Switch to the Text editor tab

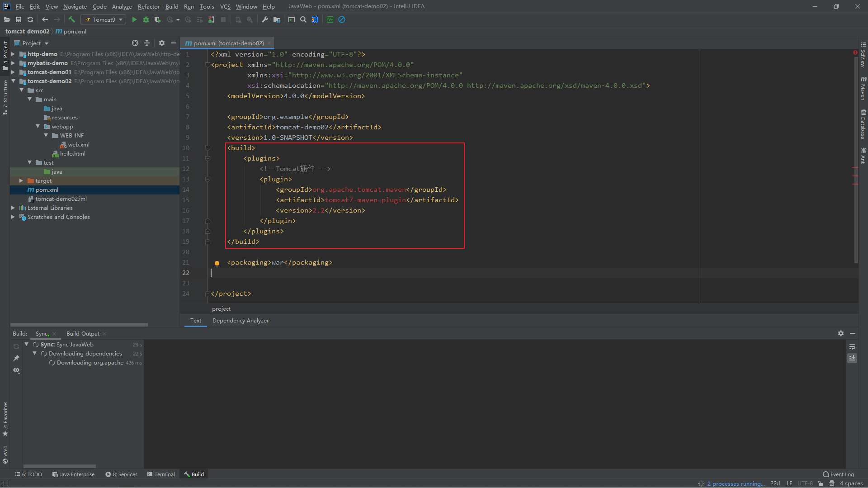(x=196, y=321)
